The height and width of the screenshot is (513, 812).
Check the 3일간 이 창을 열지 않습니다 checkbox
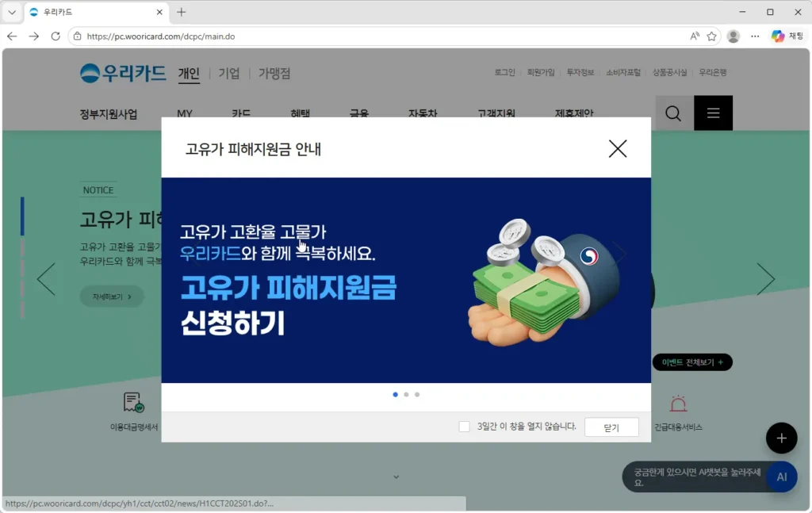(464, 426)
